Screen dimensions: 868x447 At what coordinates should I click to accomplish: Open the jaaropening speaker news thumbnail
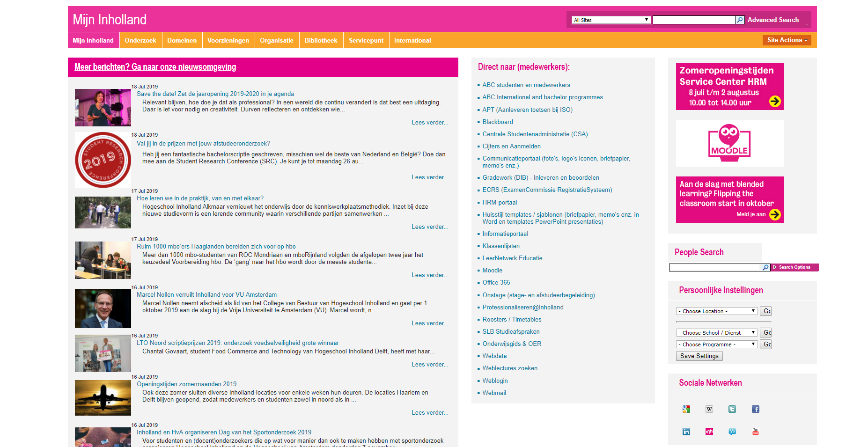103,108
